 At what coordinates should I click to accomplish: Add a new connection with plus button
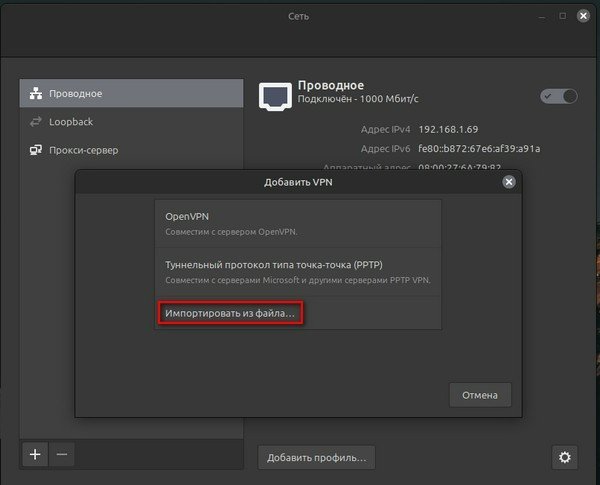35,454
